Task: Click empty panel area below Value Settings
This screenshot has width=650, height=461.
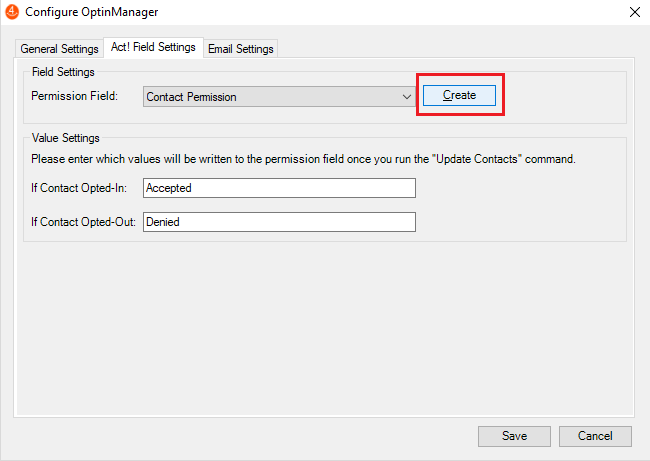Action: [x=324, y=328]
